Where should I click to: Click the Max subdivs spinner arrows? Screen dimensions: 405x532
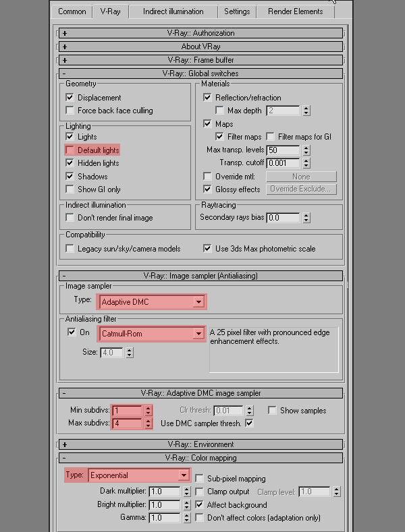coord(147,423)
